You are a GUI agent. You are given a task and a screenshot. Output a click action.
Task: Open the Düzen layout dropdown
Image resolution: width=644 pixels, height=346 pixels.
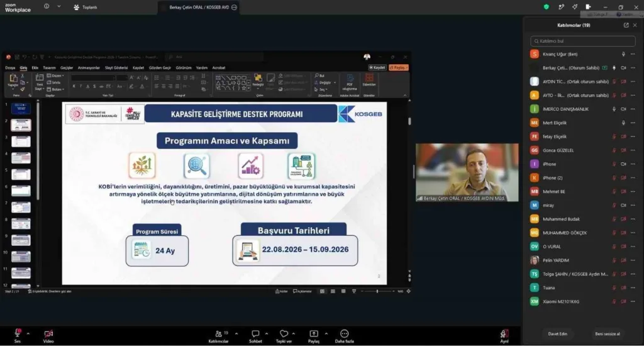55,75
